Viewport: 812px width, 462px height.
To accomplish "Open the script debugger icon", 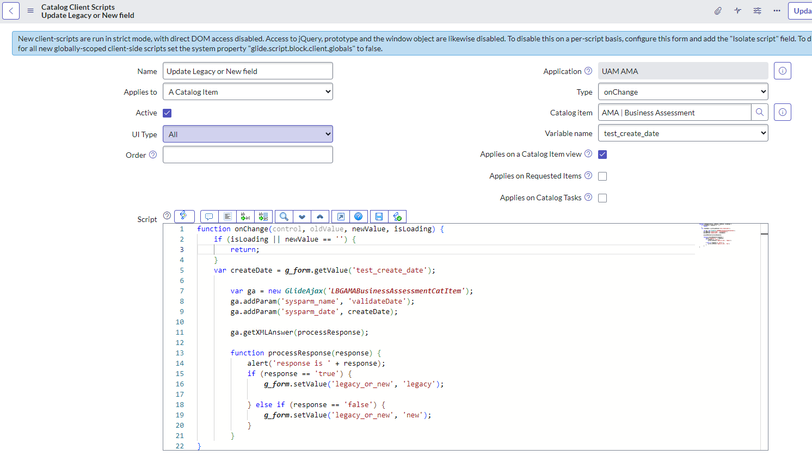I will [397, 216].
